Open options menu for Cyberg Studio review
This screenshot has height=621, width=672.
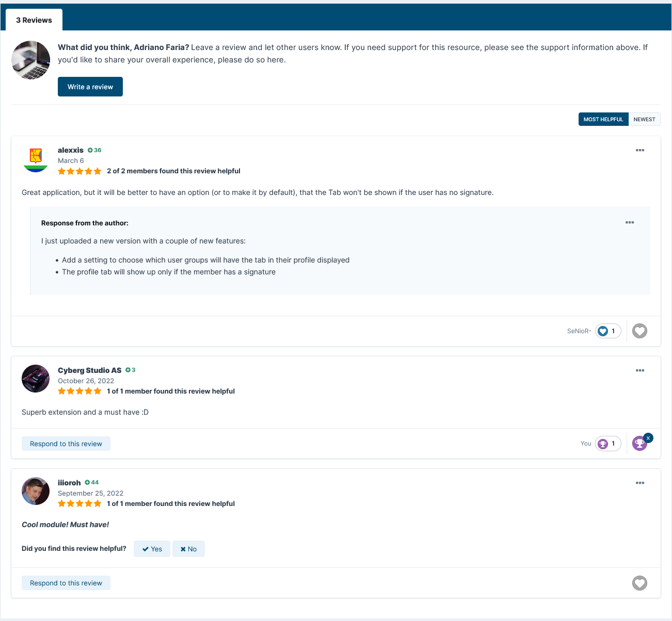pos(640,370)
